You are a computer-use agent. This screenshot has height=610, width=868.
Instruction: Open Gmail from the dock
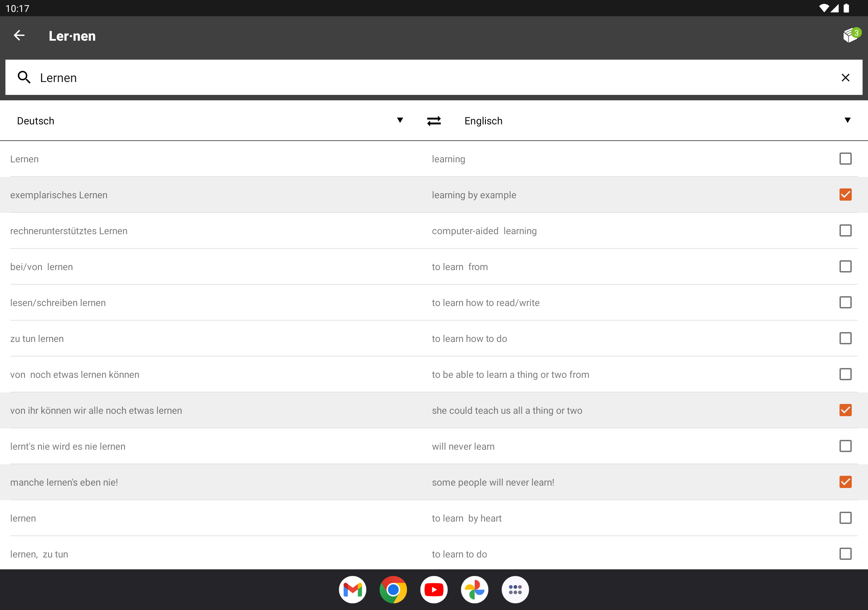tap(352, 589)
